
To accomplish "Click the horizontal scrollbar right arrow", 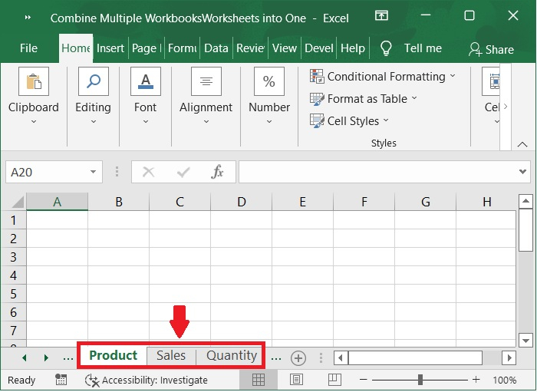I will click(x=509, y=358).
